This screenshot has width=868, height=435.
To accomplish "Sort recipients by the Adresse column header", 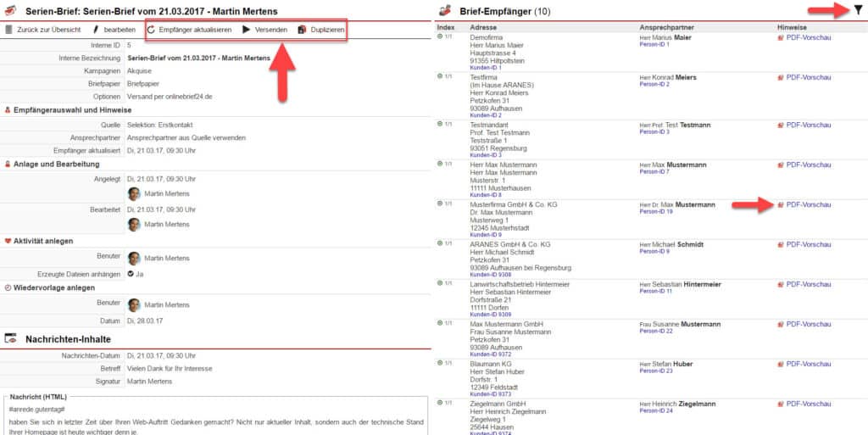I will (x=483, y=27).
